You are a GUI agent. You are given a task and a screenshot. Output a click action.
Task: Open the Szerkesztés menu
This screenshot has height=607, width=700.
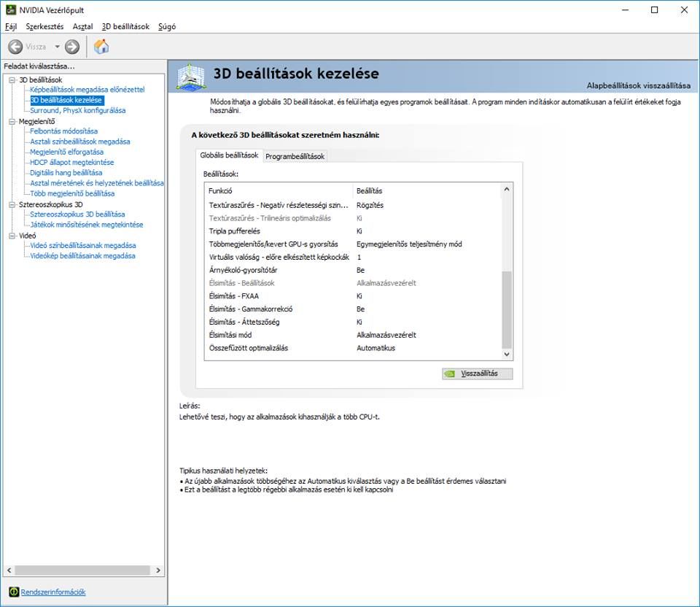(44, 26)
